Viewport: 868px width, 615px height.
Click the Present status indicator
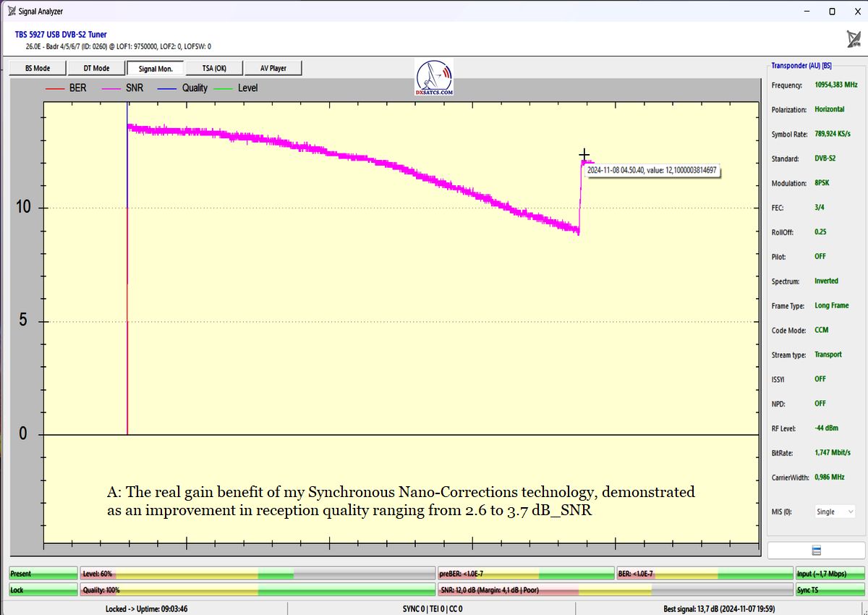pyautogui.click(x=43, y=574)
